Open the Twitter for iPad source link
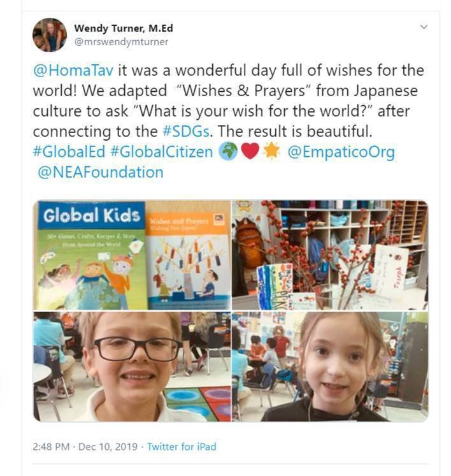 [x=182, y=447]
